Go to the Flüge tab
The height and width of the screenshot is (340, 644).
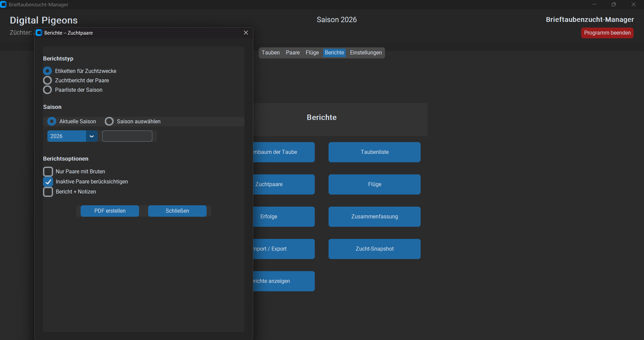click(312, 53)
